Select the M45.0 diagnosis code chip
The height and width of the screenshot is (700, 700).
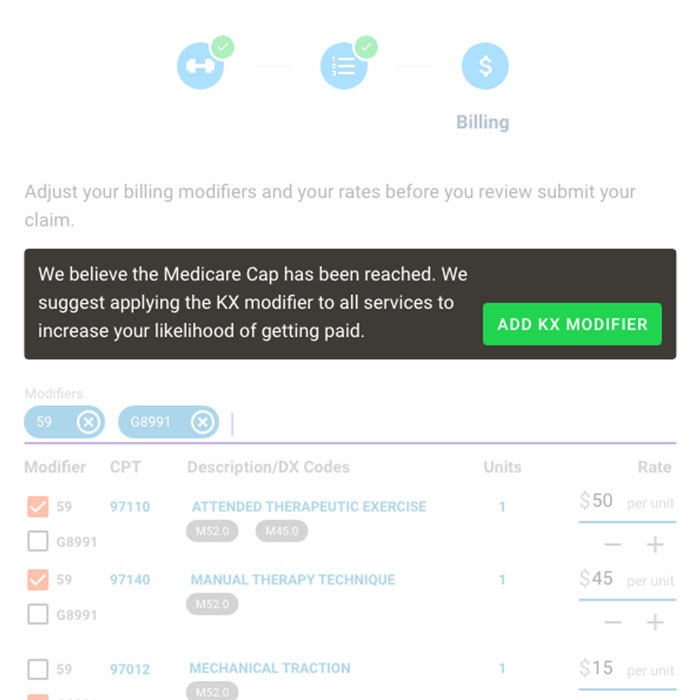click(x=282, y=531)
